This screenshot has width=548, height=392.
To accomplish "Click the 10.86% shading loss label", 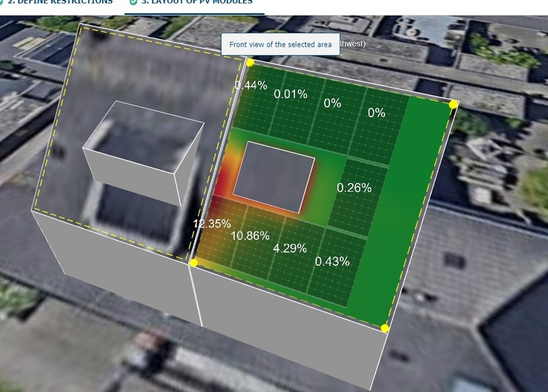I will tap(250, 236).
